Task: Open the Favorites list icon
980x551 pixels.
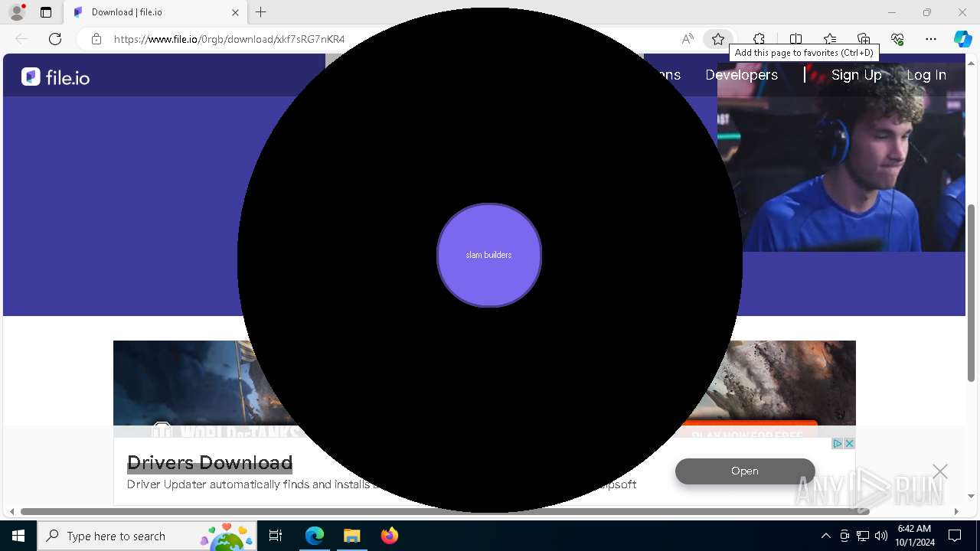Action: 830,39
